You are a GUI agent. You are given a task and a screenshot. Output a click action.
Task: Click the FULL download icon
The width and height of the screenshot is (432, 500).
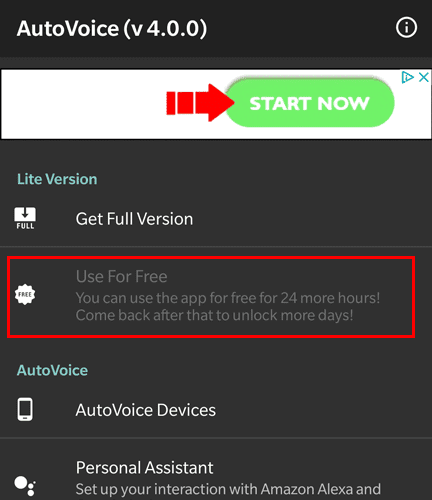(x=25, y=218)
